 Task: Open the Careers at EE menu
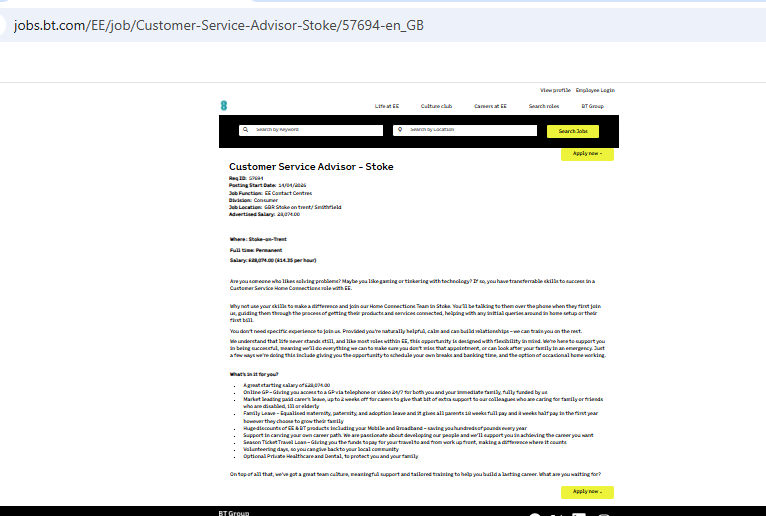click(x=490, y=106)
